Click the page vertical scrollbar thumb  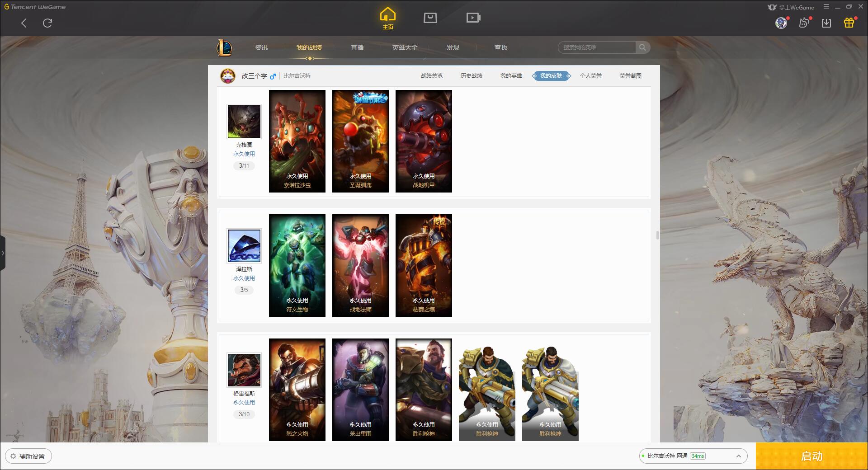tap(657, 235)
